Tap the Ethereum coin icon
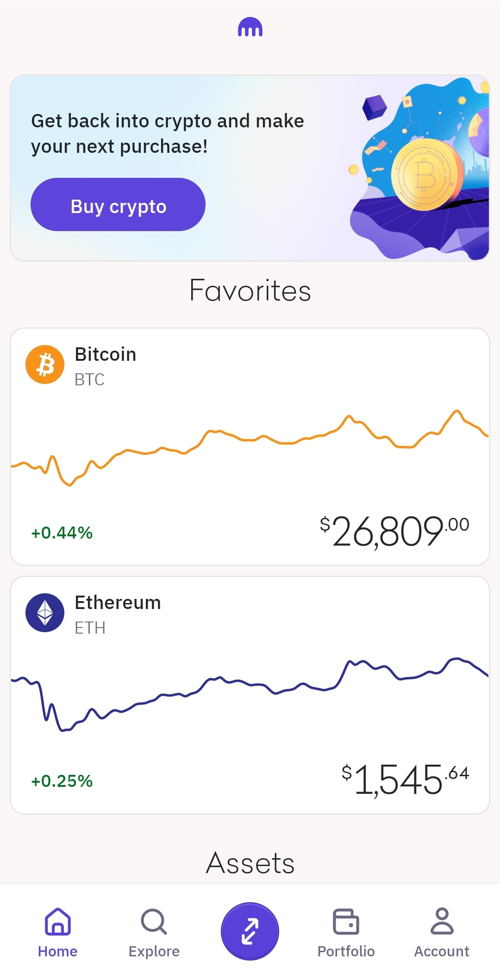The width and height of the screenshot is (500, 980). (45, 613)
